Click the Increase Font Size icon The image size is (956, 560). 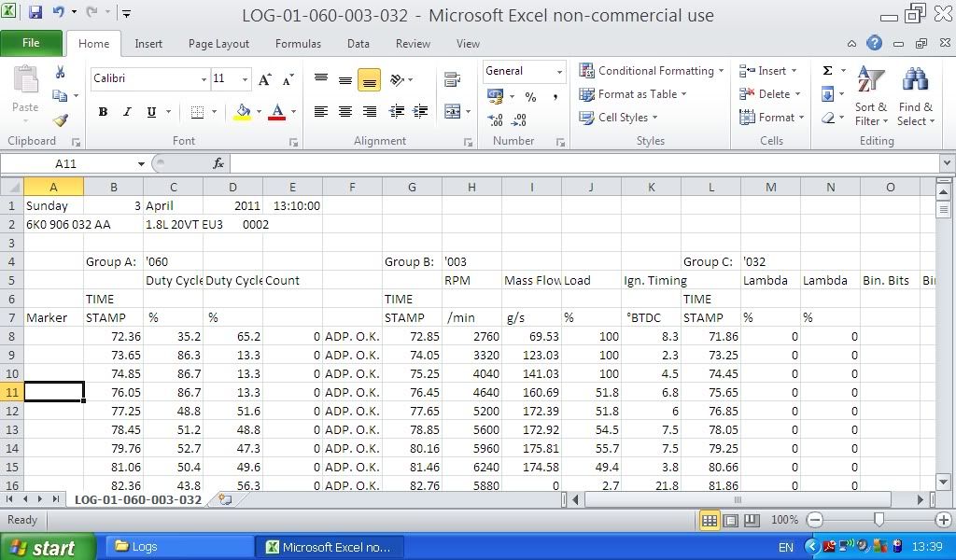coord(265,79)
